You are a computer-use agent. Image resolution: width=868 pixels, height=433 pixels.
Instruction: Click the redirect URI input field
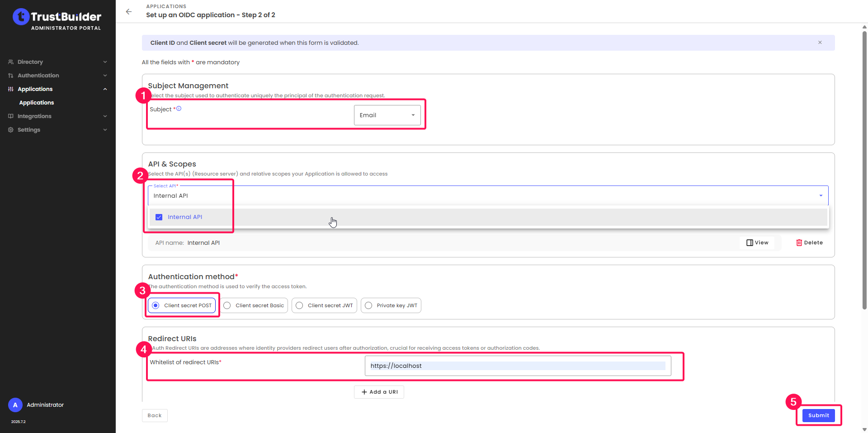point(517,366)
